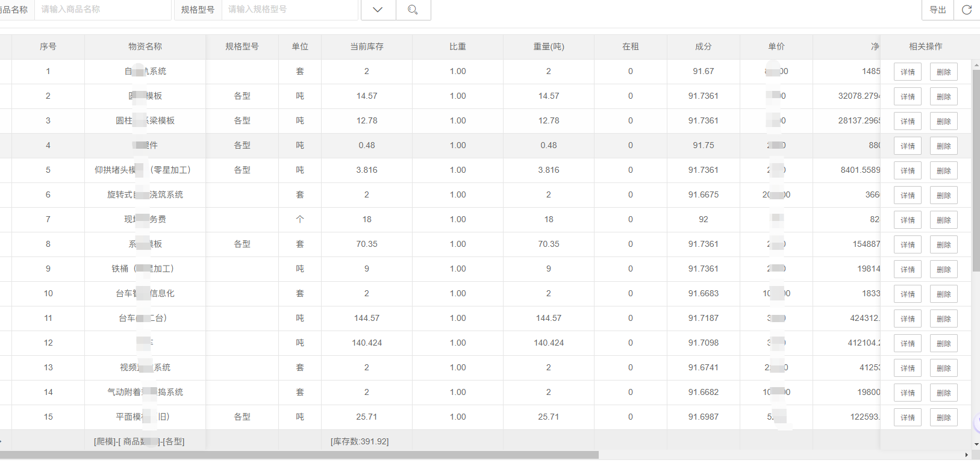Click the 导出 export button
Viewport: 980px width, 463px height.
(x=937, y=10)
